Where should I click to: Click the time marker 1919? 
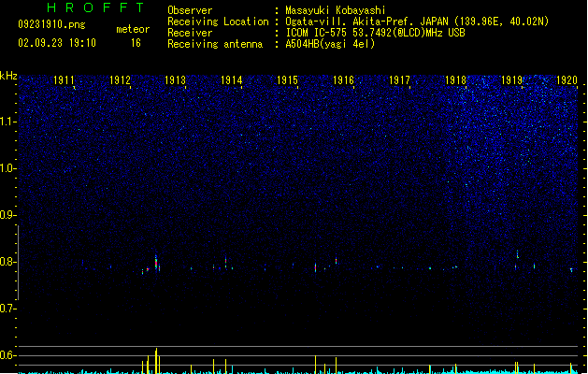511,80
